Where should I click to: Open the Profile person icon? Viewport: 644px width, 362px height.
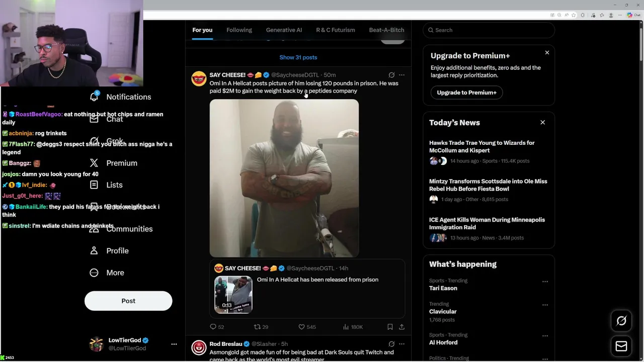point(94,250)
